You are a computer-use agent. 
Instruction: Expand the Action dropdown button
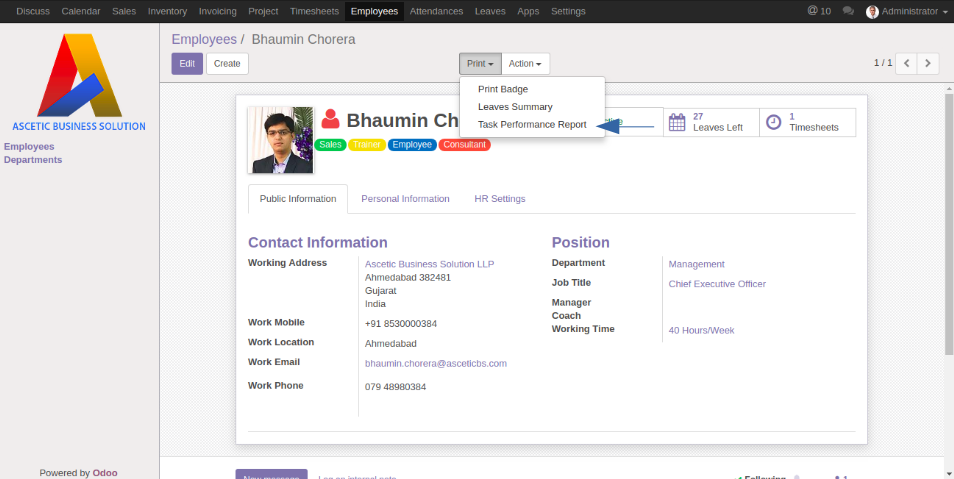[525, 63]
